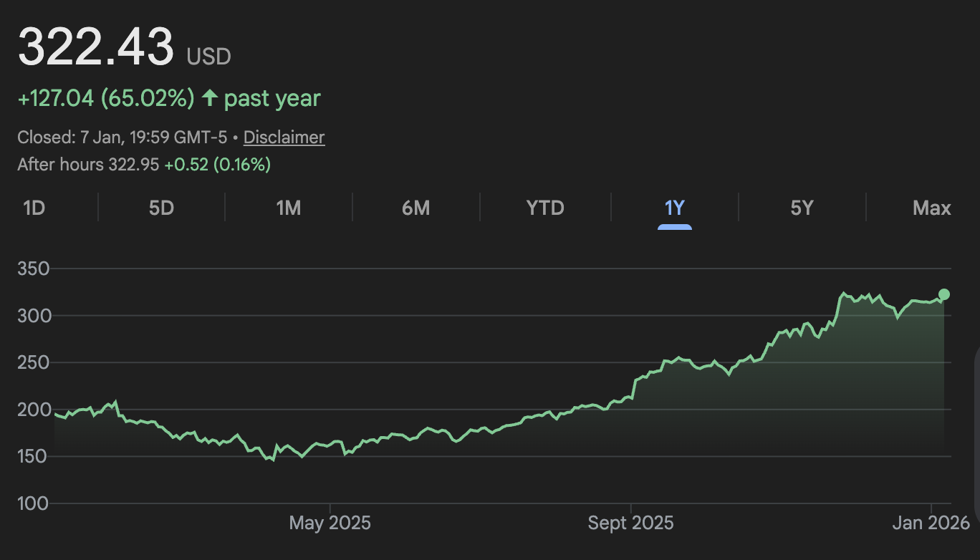Switch to the 1D chart view

coord(33,208)
